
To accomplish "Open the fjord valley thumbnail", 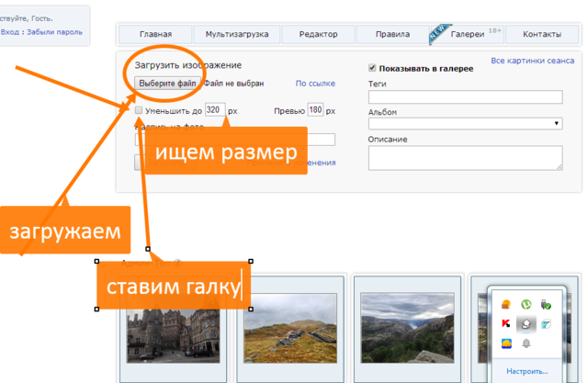I will tap(407, 328).
